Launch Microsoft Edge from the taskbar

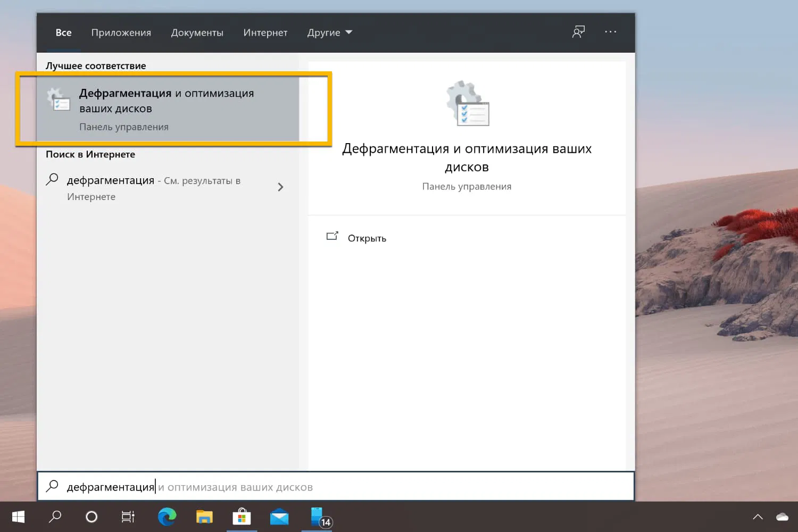pos(167,517)
